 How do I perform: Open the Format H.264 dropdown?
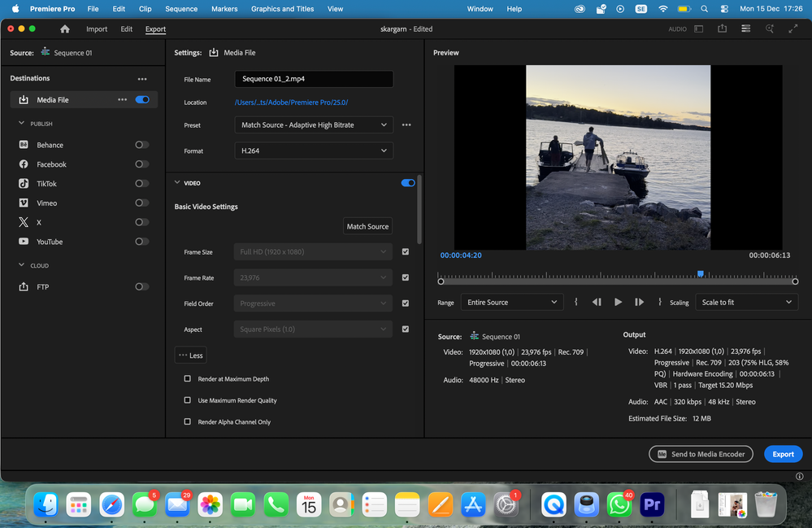click(x=314, y=151)
